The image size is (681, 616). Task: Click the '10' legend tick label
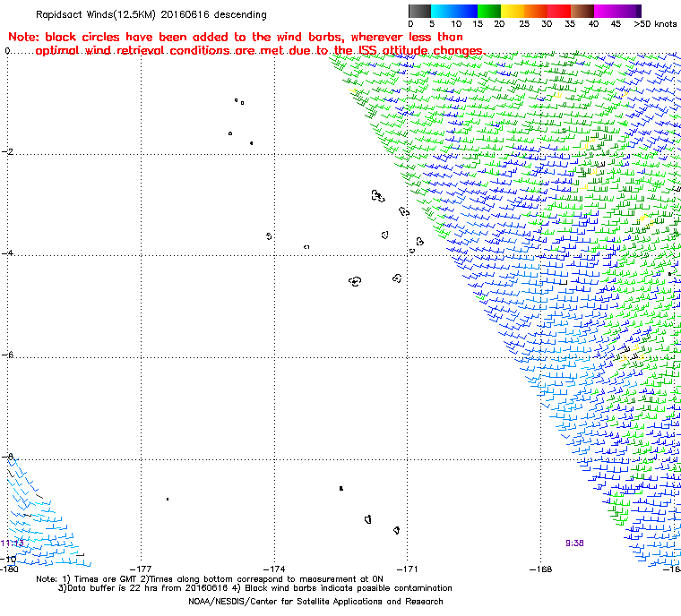(456, 24)
